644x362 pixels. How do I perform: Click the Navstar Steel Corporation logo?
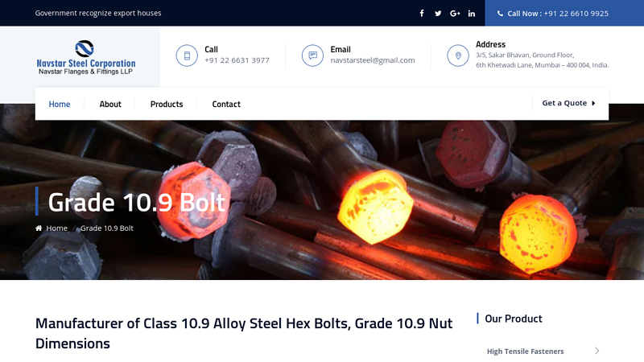coord(86,57)
